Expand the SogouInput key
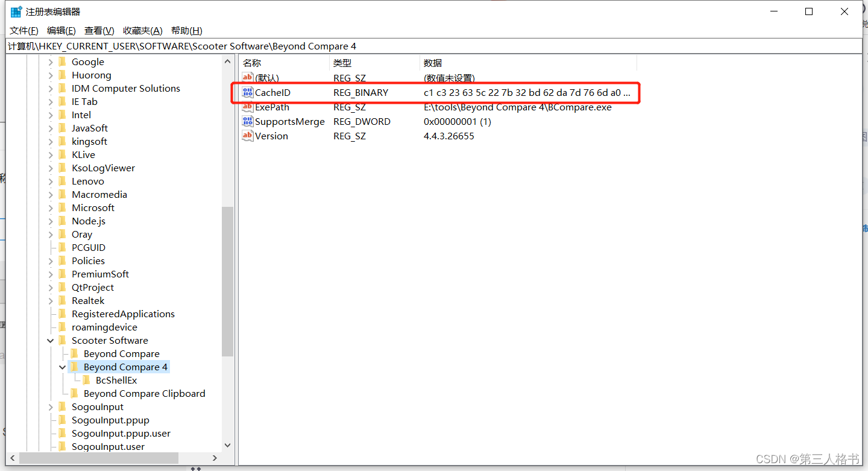Screen dimensions: 868x471 (x=51, y=407)
